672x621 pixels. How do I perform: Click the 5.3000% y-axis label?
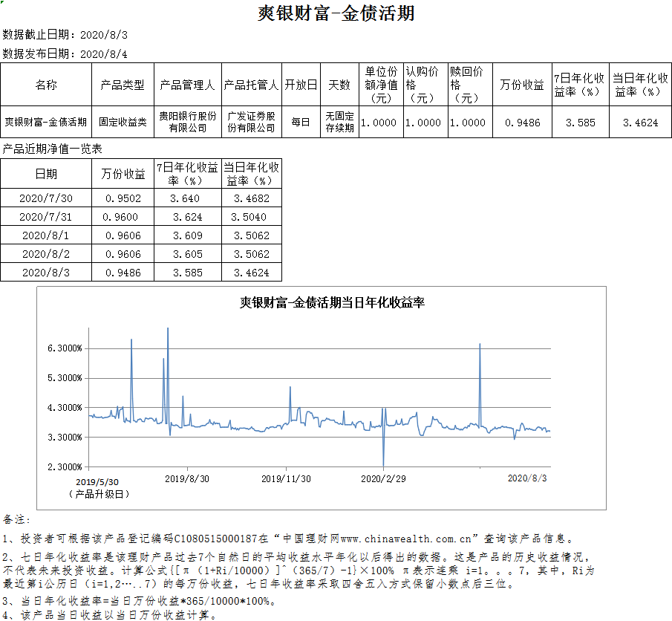(x=65, y=378)
